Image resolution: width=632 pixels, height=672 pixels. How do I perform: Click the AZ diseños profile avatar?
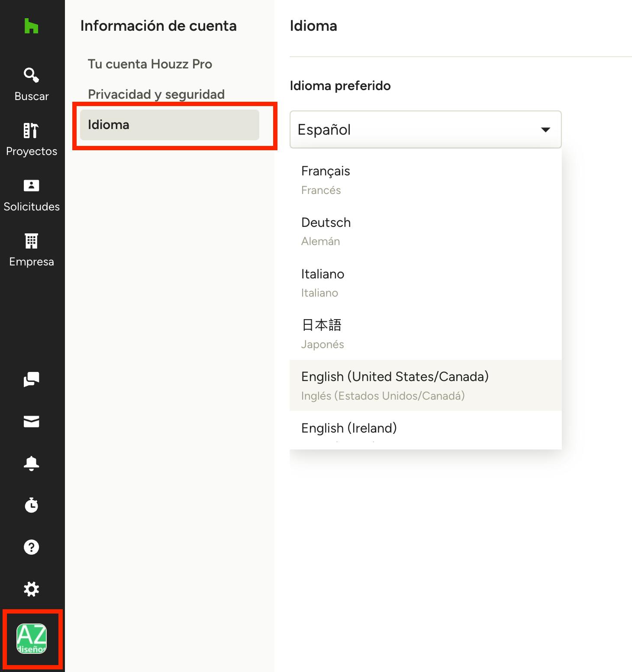click(x=32, y=638)
